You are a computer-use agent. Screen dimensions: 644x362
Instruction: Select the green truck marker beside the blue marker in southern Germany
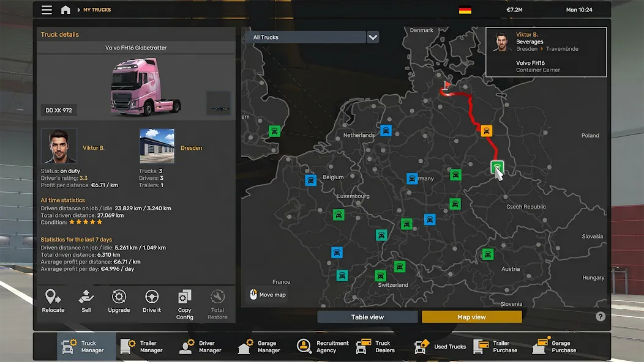pyautogui.click(x=406, y=224)
